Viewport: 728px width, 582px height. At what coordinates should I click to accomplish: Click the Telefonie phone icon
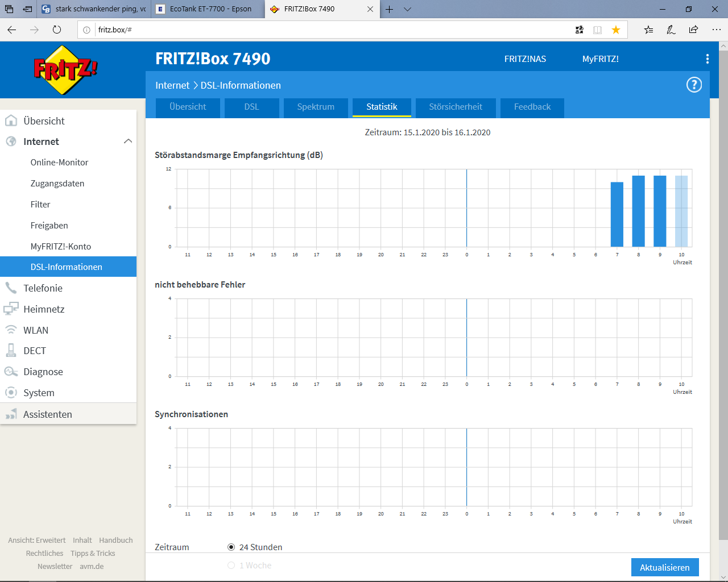click(11, 288)
